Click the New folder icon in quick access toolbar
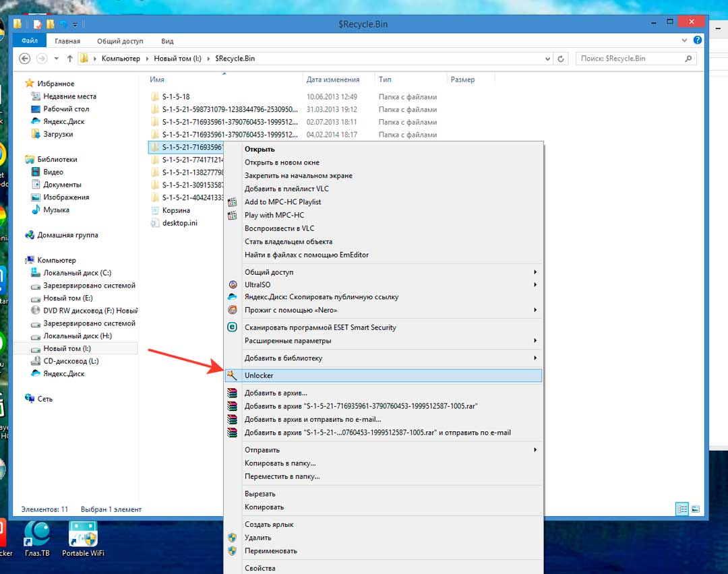728x574 pixels. 50,24
